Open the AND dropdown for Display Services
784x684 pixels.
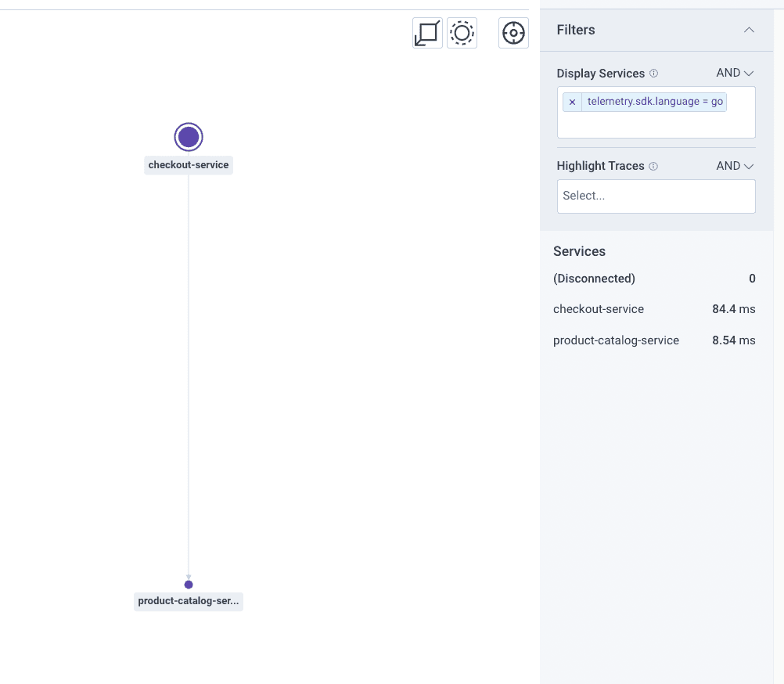(734, 73)
